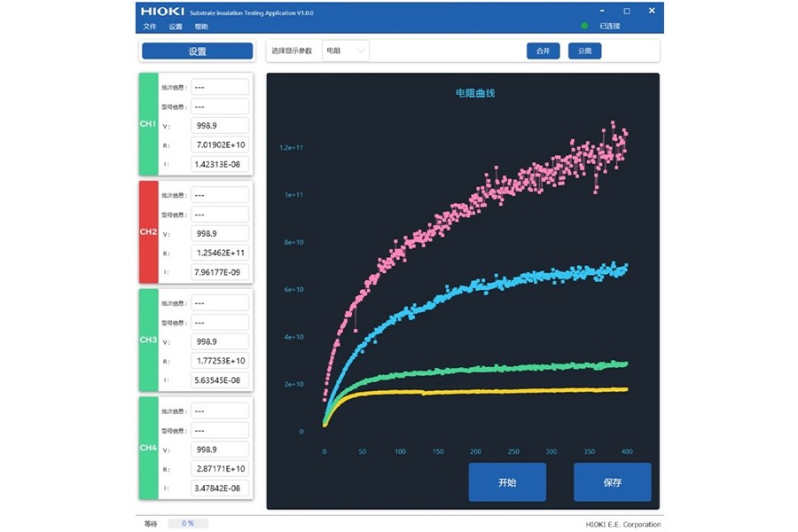Click CH3 型号信息 input field
The width and height of the screenshot is (798, 532).
[x=220, y=322]
